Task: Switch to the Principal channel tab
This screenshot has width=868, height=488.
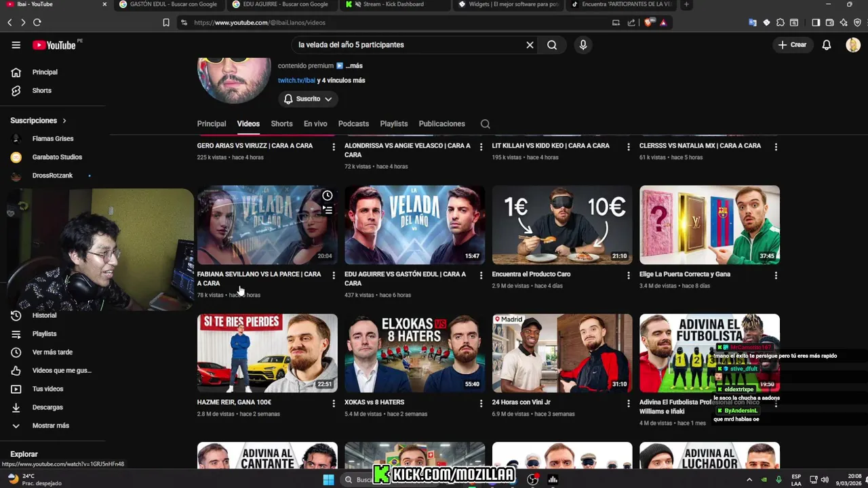Action: point(212,124)
